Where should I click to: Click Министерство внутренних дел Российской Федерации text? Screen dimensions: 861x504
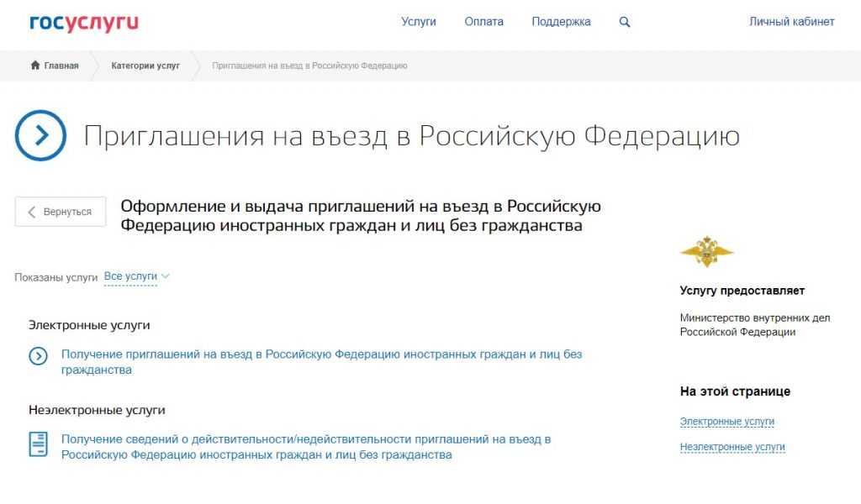click(x=754, y=324)
